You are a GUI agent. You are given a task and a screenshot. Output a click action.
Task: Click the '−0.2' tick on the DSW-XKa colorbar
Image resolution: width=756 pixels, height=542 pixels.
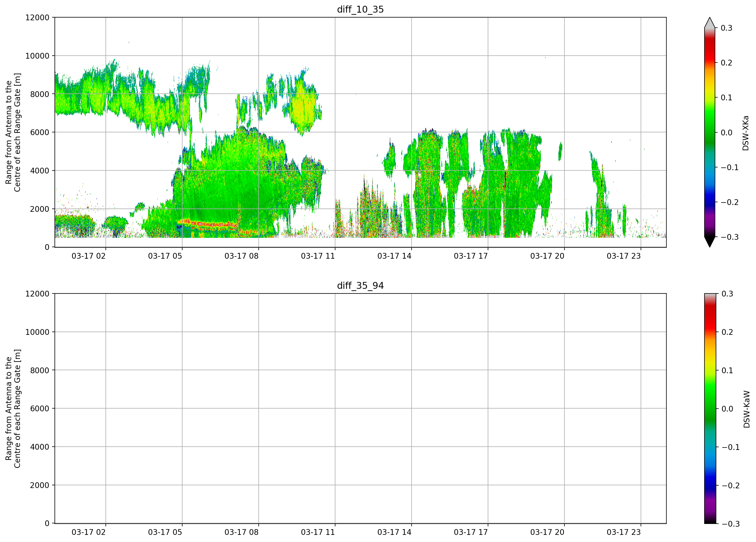730,202
